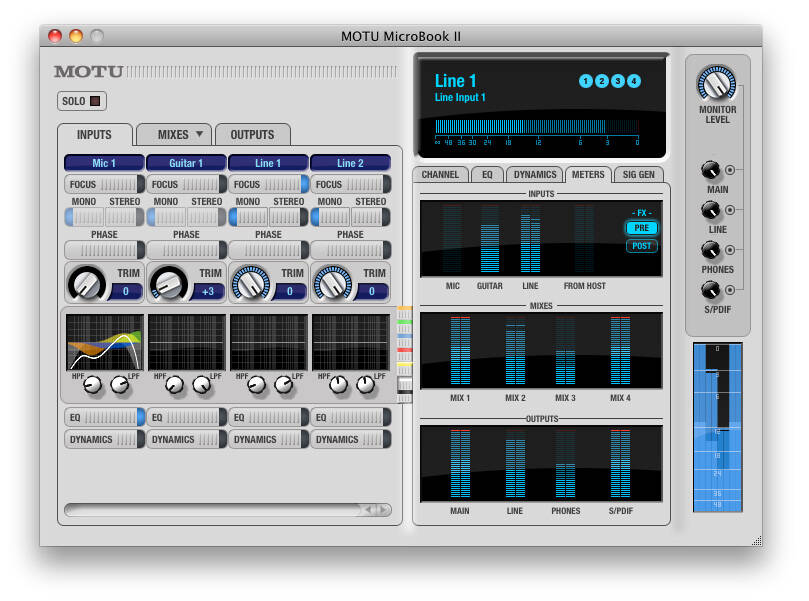
Task: Click the Mic 1 EQ curve graph
Action: point(105,342)
